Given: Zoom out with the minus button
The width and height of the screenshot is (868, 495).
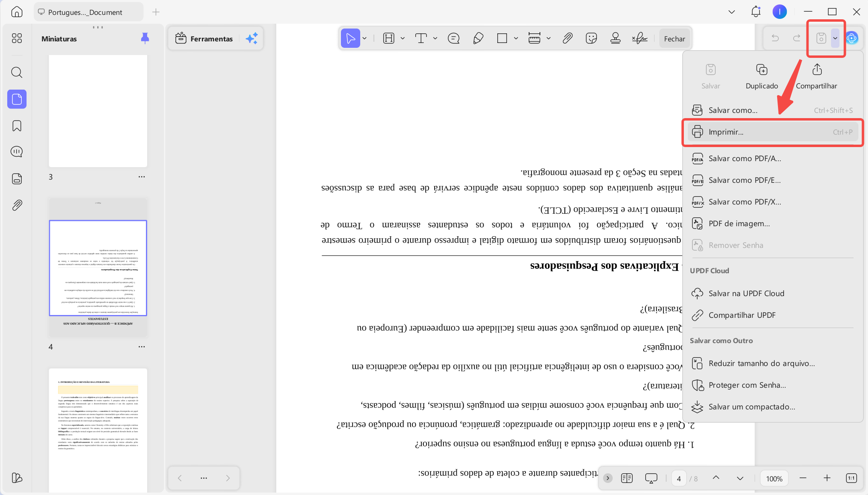Looking at the screenshot, I should point(803,478).
